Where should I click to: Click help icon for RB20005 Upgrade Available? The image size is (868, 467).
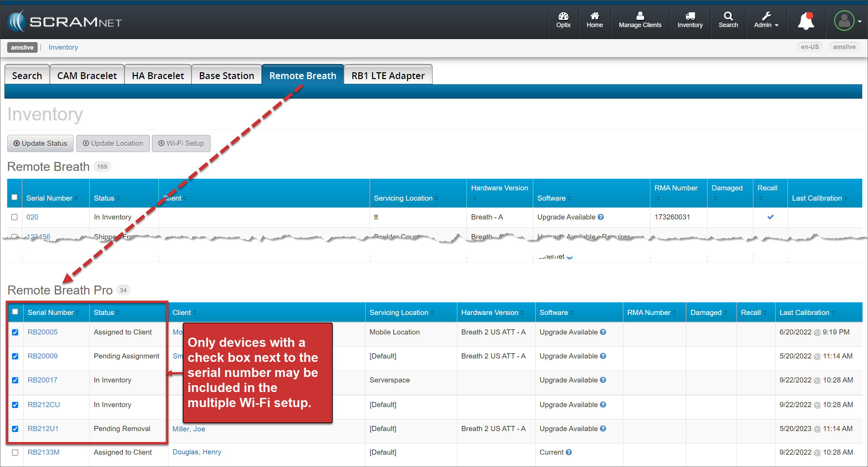click(x=603, y=332)
